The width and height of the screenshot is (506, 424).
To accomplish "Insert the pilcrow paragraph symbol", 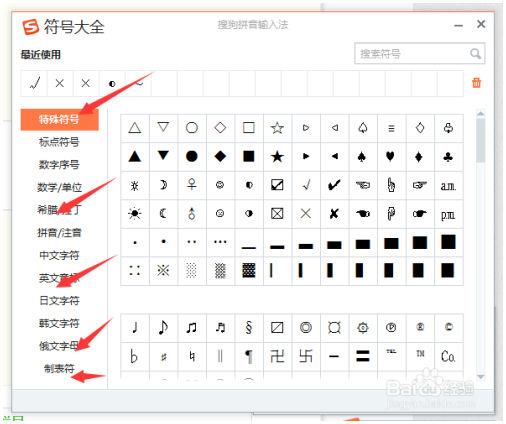I will [x=249, y=357].
